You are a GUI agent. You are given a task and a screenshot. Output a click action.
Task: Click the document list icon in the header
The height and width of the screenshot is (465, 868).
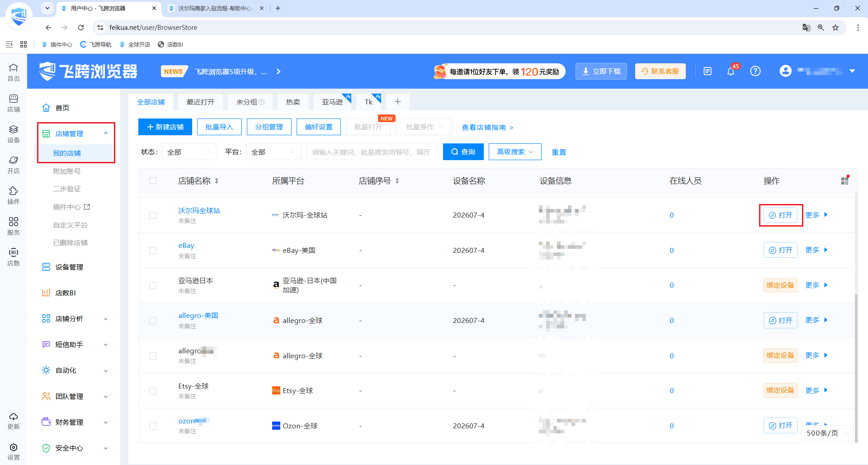point(708,71)
